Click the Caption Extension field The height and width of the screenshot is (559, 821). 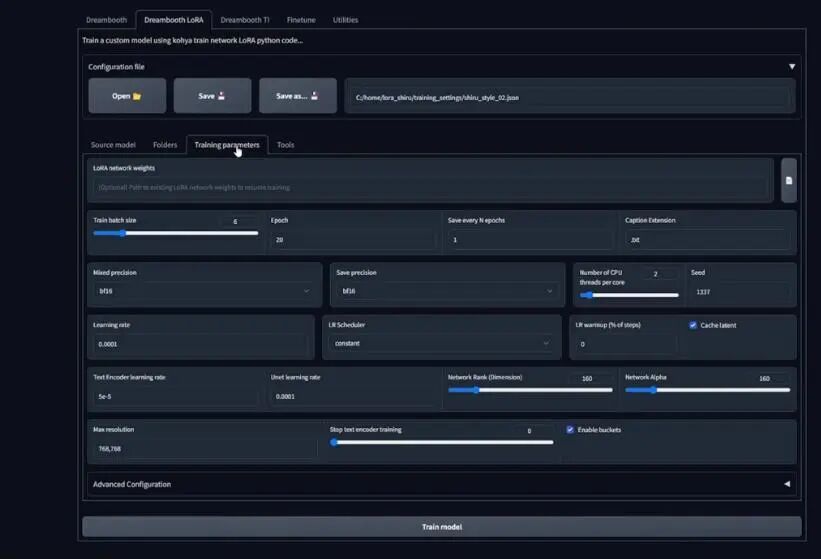point(707,240)
